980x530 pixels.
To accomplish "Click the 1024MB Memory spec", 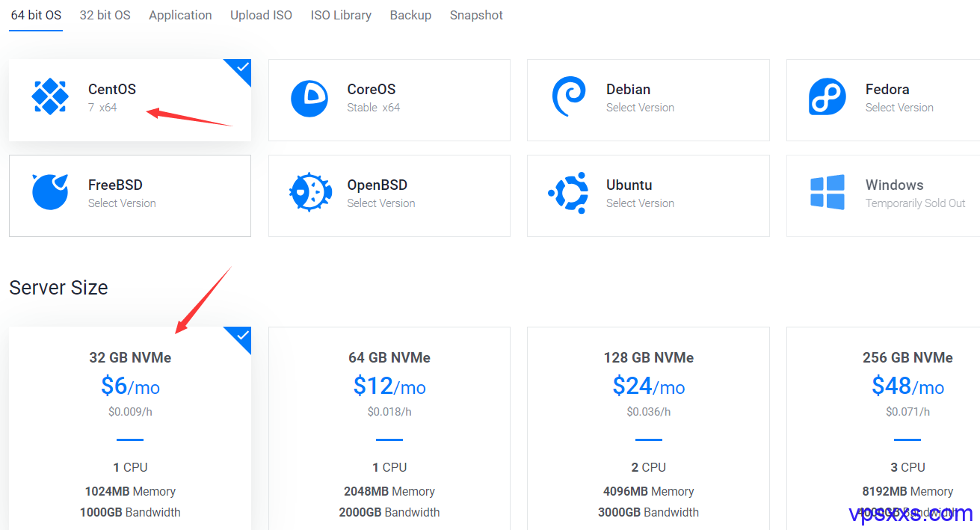I will click(x=130, y=492).
